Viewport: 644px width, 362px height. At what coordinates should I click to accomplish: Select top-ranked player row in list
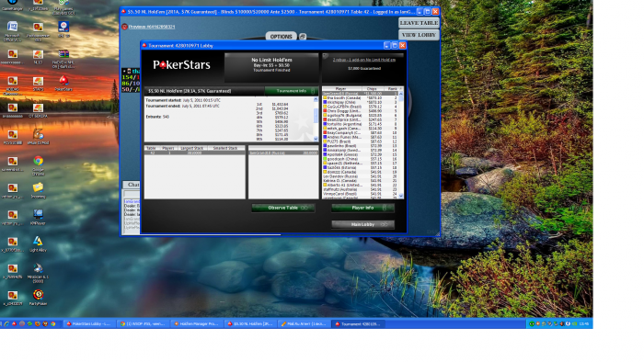click(x=361, y=94)
